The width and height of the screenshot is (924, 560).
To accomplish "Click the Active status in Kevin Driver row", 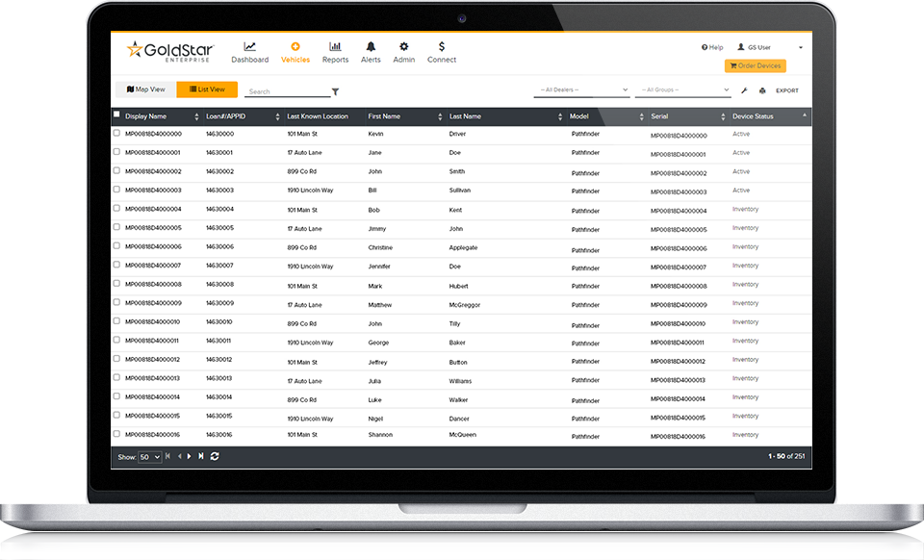I will coord(741,135).
